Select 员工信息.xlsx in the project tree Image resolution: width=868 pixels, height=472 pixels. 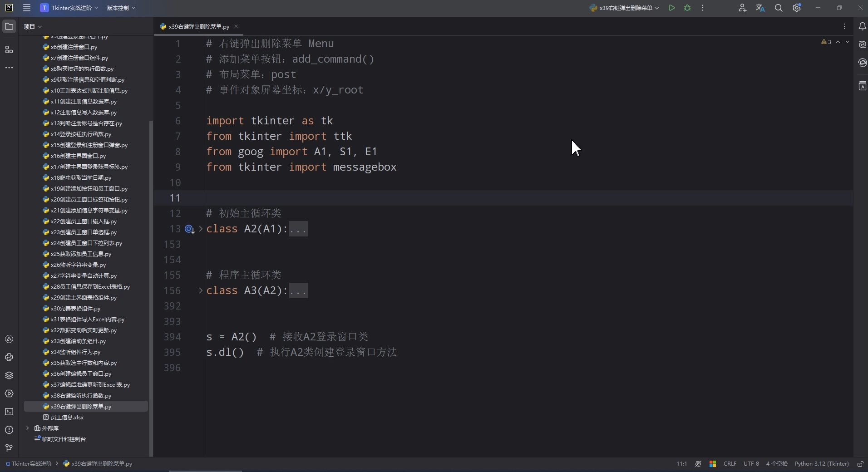(x=67, y=418)
